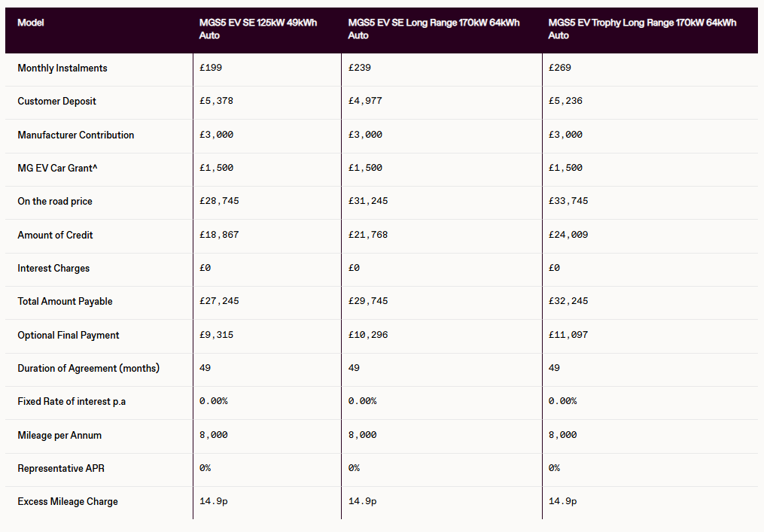The image size is (764, 532).
Task: Click the Duration of Agreement (months) label
Action: [89, 369]
